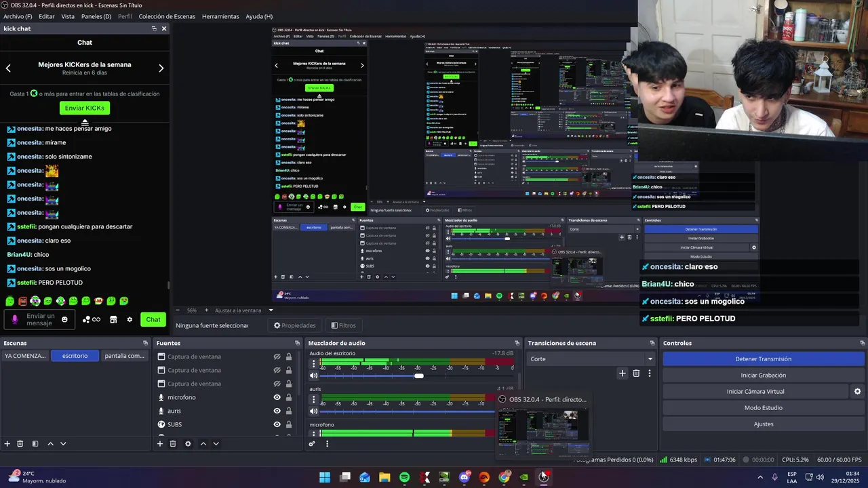Screen dimensions: 868x488
Task: Click Enviar un mensaje chat input
Action: [40, 319]
